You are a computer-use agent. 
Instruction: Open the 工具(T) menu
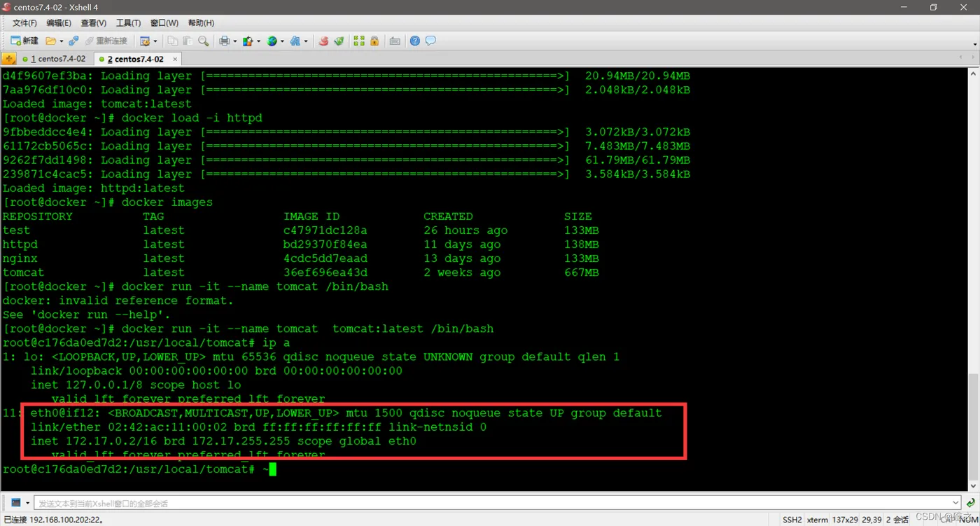(x=128, y=23)
